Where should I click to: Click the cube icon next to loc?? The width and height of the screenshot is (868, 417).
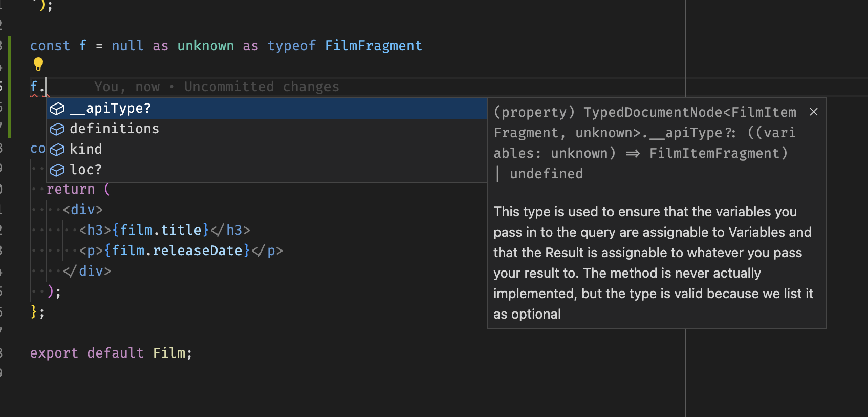57,170
